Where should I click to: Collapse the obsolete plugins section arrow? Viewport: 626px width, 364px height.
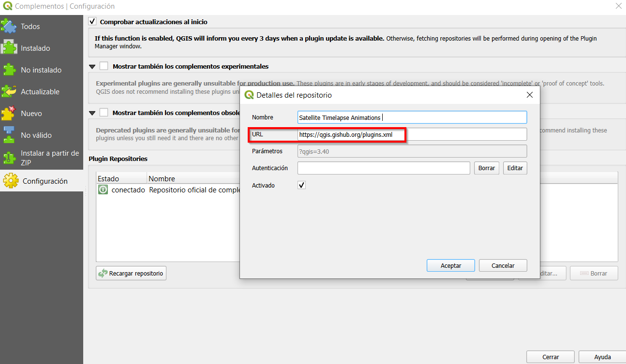(92, 113)
